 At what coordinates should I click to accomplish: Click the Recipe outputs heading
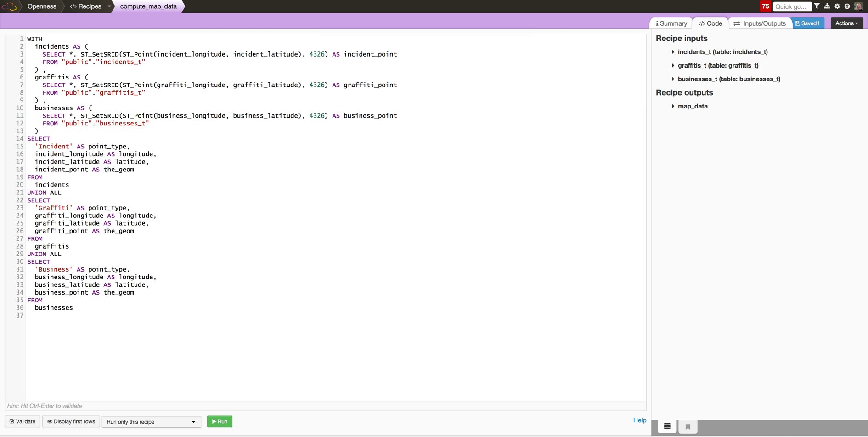684,93
